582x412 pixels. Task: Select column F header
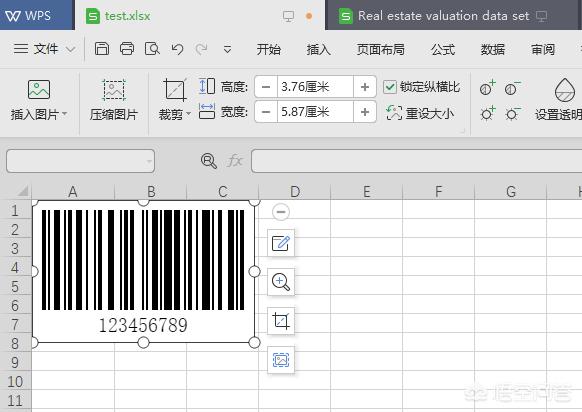pyautogui.click(x=438, y=192)
